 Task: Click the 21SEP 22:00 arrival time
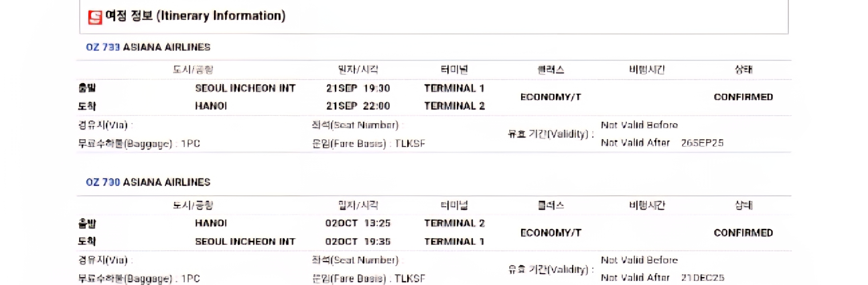coord(358,106)
